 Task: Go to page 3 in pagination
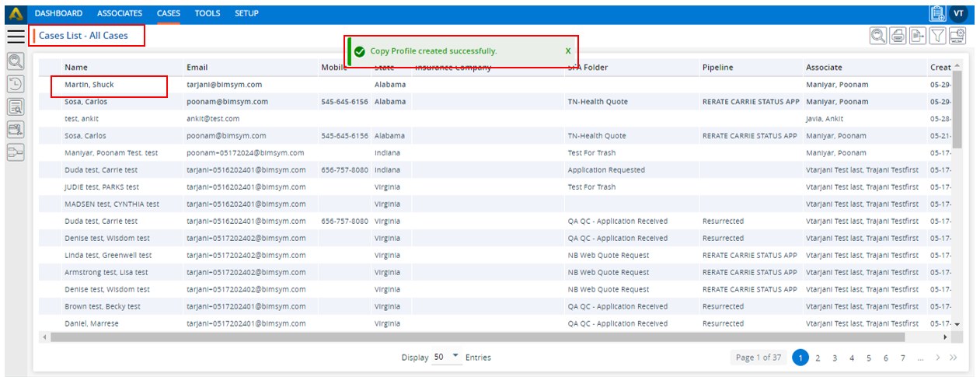point(835,358)
